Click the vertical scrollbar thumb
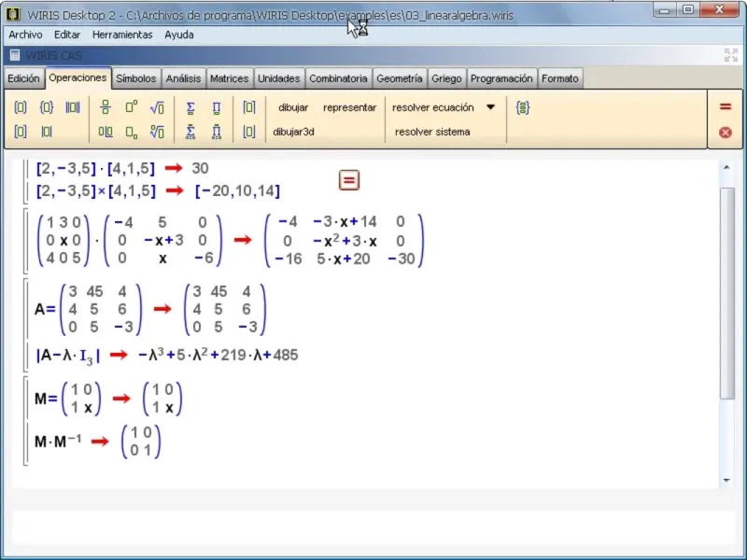The height and width of the screenshot is (560, 747). click(x=727, y=293)
